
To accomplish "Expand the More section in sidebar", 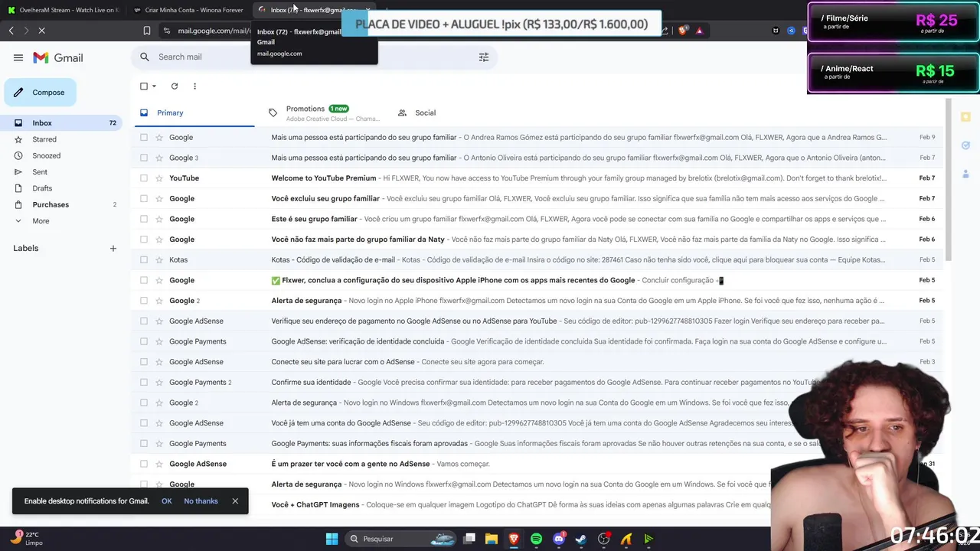I will tap(41, 221).
